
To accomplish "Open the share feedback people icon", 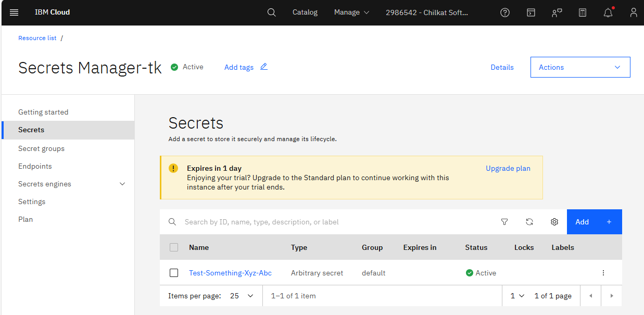I will [x=557, y=12].
